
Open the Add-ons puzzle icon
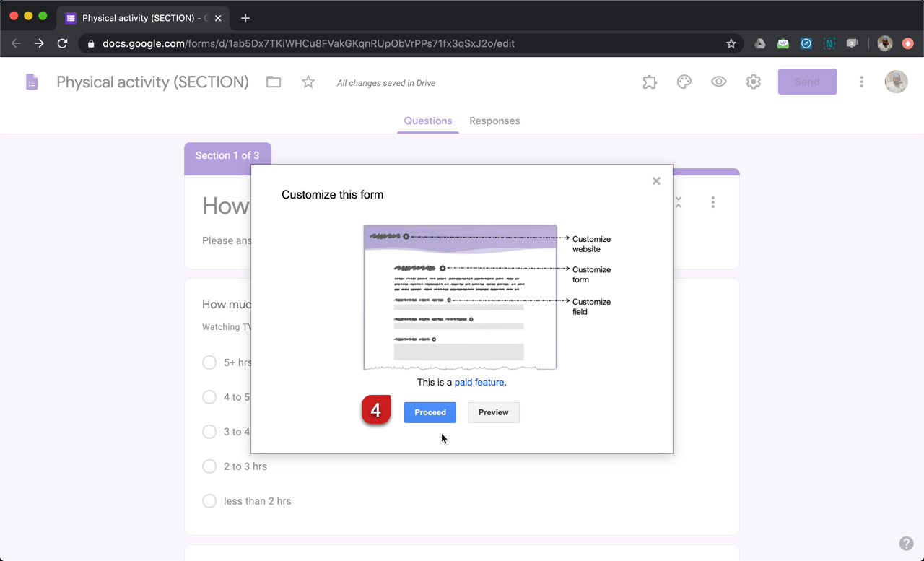click(649, 82)
